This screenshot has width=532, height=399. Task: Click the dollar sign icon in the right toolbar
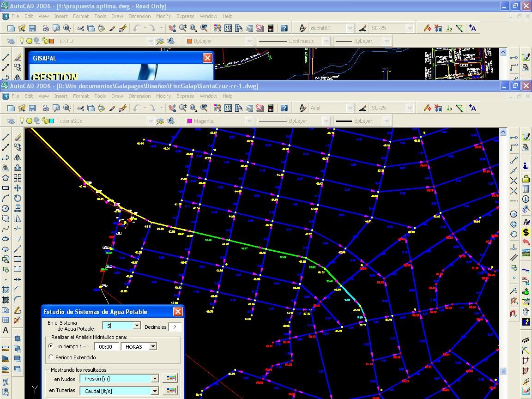click(x=526, y=232)
